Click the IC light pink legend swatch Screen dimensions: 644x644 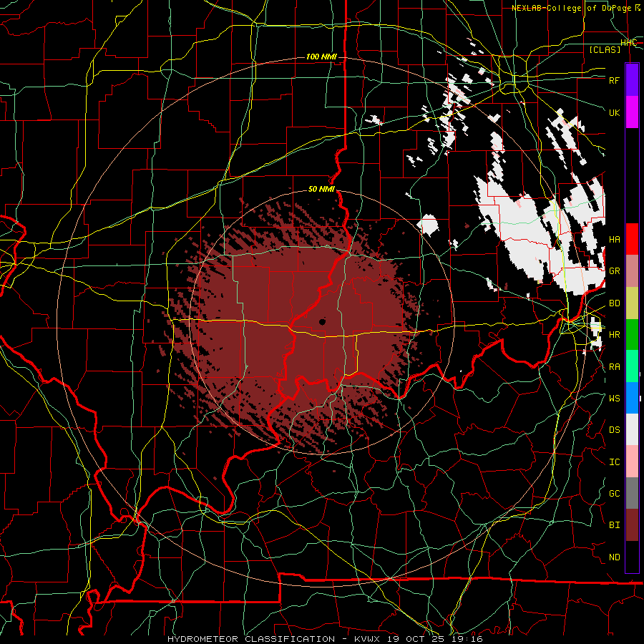pyautogui.click(x=632, y=462)
